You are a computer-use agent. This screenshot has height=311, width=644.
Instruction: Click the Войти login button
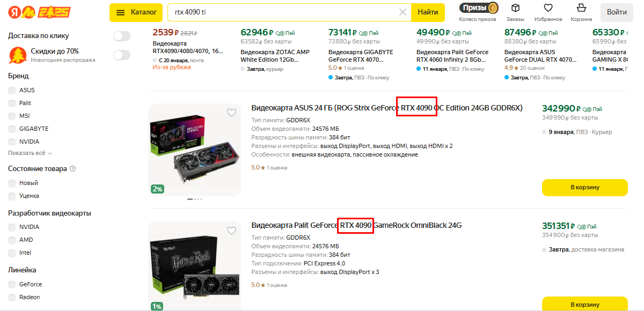tap(617, 12)
